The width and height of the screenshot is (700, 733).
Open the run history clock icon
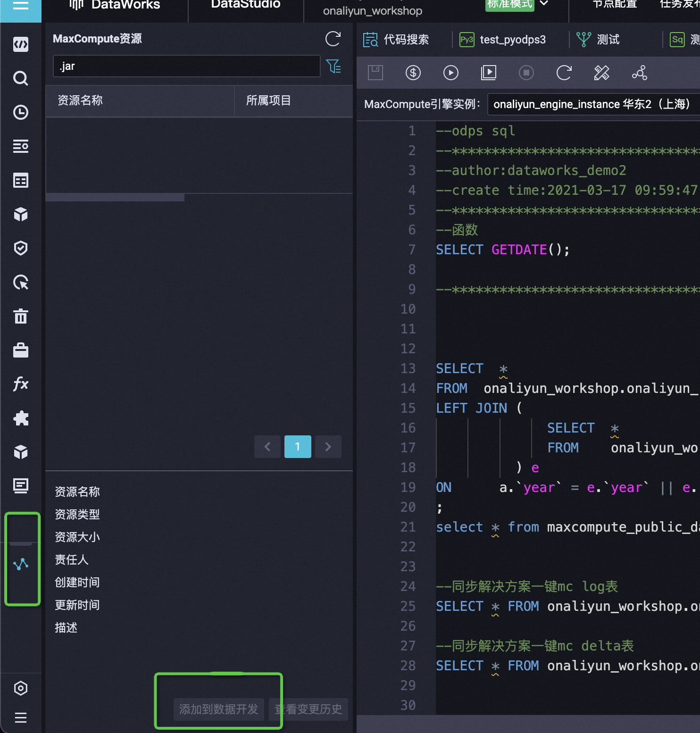[21, 112]
